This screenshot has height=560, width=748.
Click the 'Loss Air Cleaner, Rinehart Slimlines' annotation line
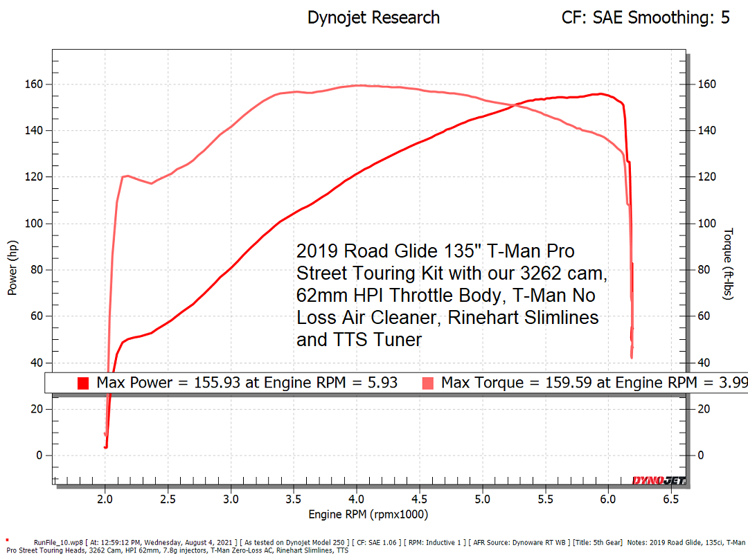(447, 318)
